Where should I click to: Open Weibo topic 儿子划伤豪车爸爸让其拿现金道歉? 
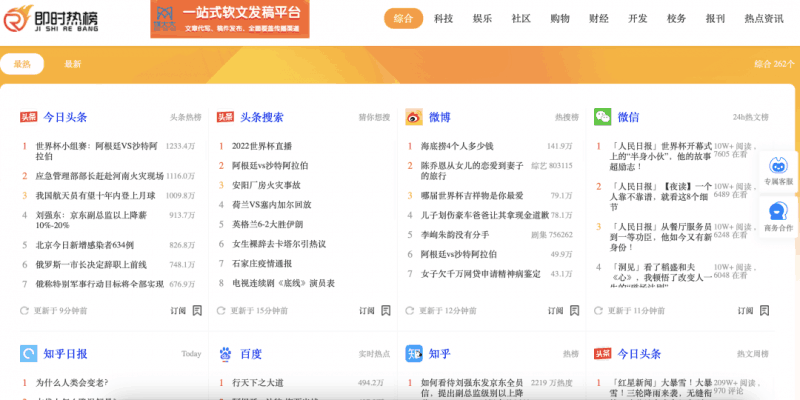(x=485, y=215)
